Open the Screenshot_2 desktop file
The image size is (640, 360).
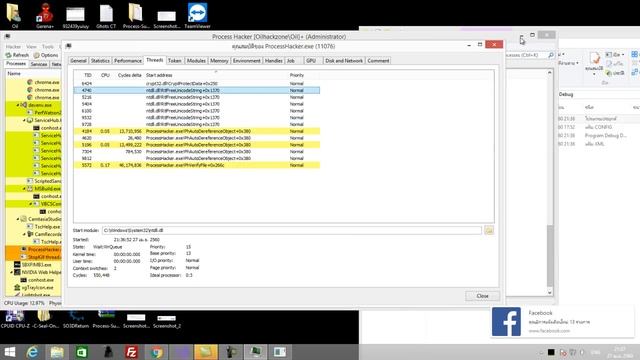[167, 320]
